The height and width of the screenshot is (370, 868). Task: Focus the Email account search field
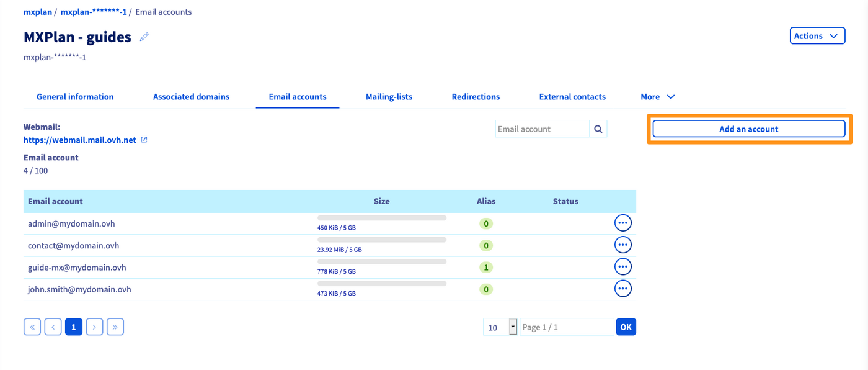click(542, 129)
